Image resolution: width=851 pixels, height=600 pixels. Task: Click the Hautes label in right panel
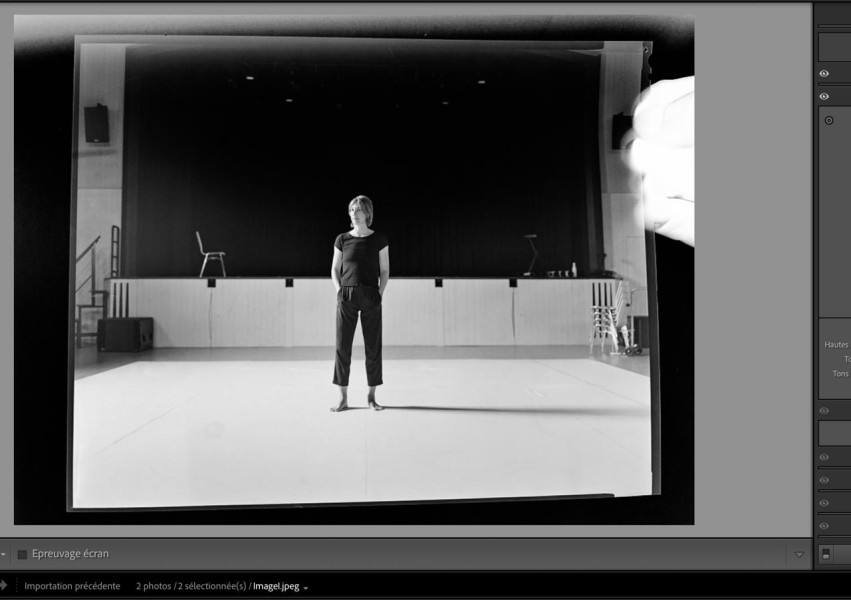[x=836, y=345]
